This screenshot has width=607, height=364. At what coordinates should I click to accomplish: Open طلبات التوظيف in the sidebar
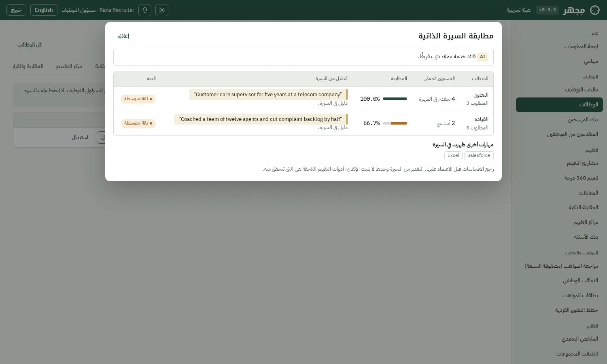click(x=559, y=90)
